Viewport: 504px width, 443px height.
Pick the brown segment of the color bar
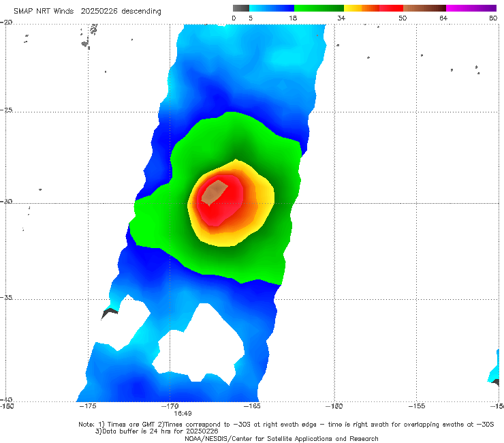pos(424,8)
